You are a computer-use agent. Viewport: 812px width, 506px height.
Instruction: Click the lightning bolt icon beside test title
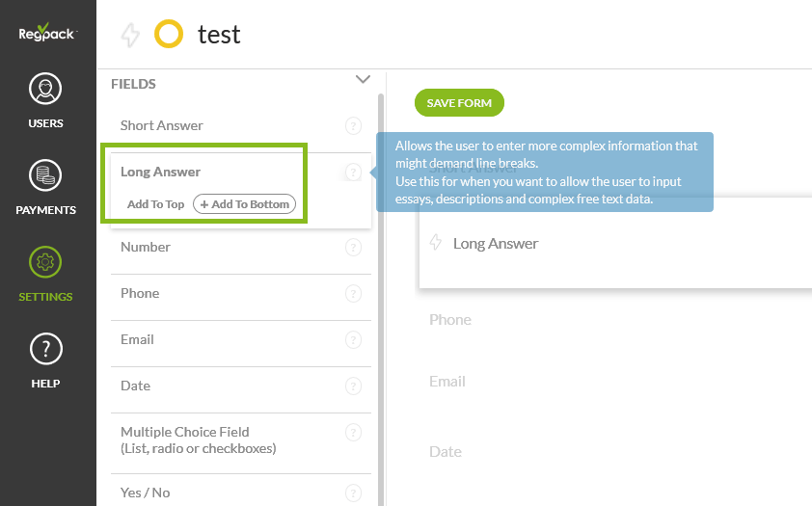pos(130,36)
